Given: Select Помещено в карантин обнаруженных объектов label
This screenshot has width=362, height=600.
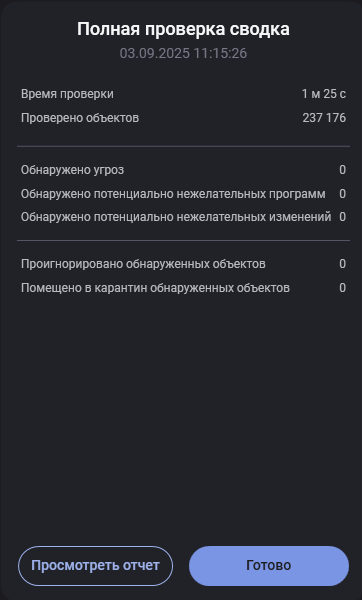Looking at the screenshot, I should coord(155,288).
